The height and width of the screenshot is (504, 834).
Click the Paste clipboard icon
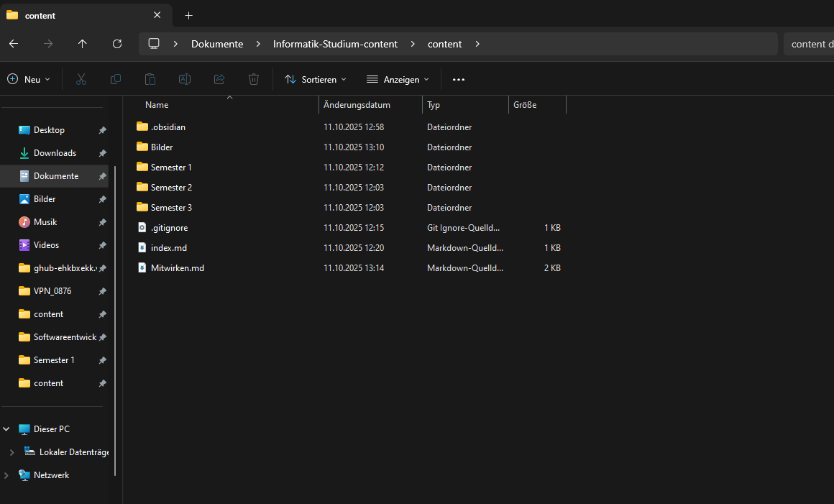(x=150, y=79)
